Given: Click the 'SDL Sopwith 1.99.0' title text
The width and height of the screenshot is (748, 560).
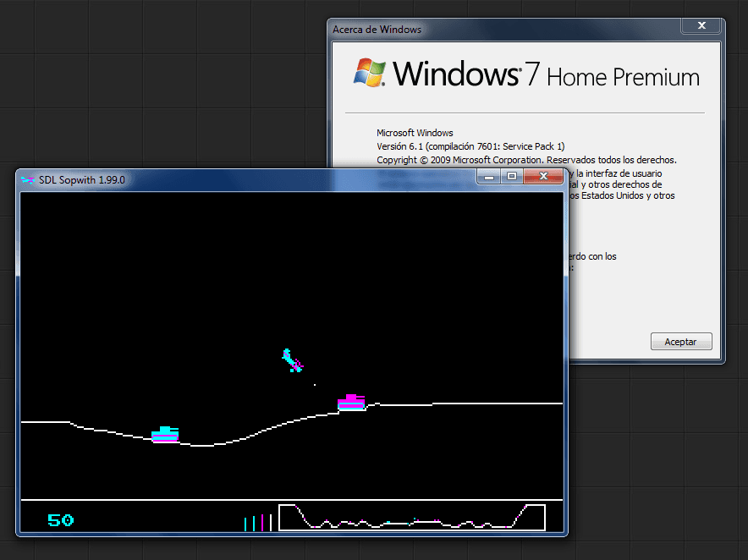Looking at the screenshot, I should pyautogui.click(x=81, y=180).
